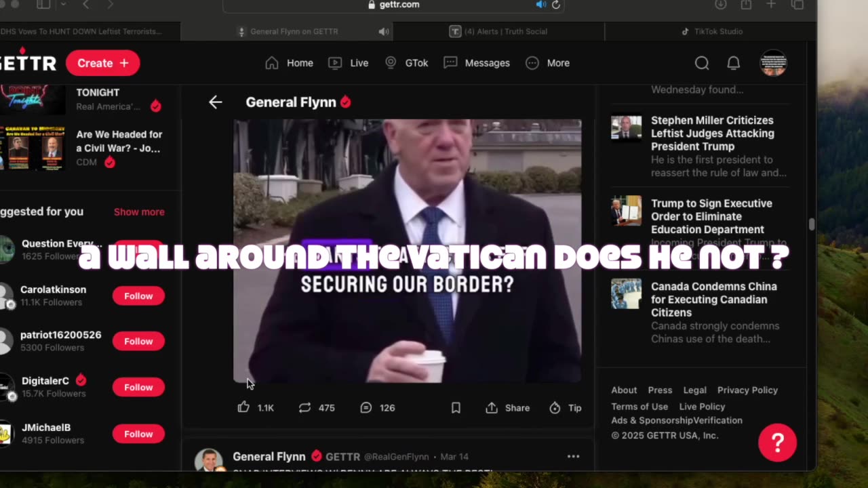Expand the More navigation menu

pyautogui.click(x=548, y=63)
